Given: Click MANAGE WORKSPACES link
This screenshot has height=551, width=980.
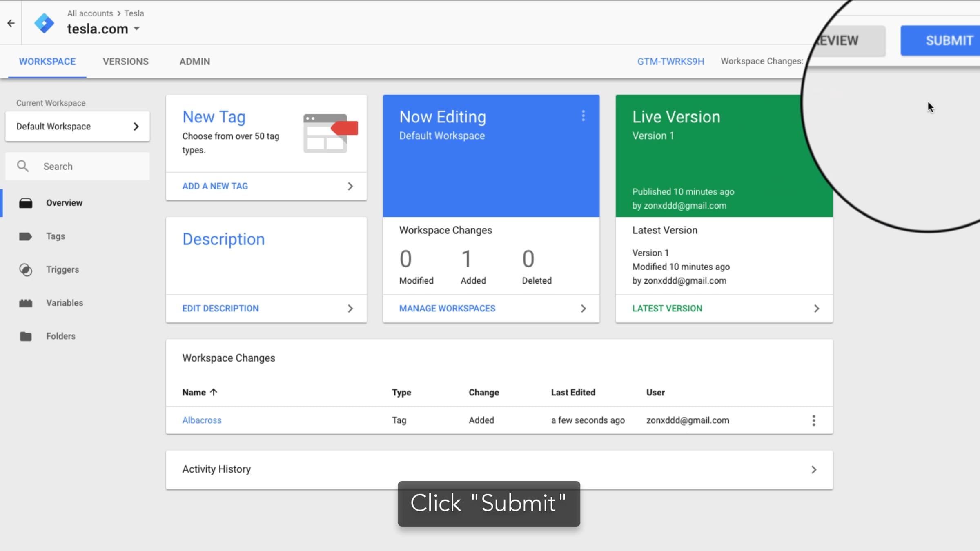Looking at the screenshot, I should [x=447, y=309].
